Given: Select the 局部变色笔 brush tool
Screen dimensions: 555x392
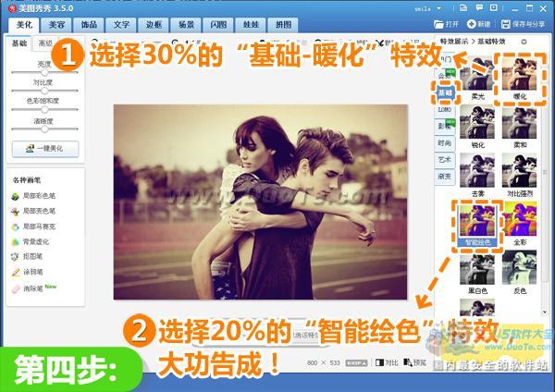Looking at the screenshot, I should point(33,211).
